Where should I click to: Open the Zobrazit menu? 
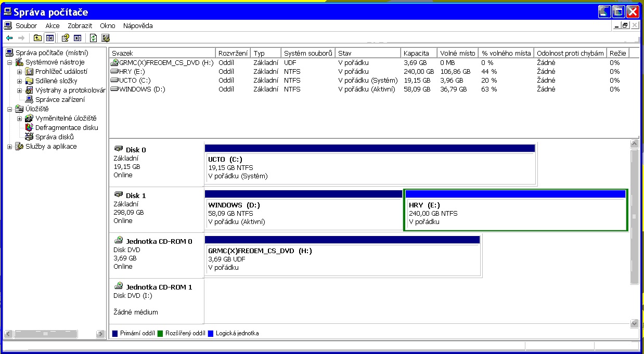[x=80, y=25]
